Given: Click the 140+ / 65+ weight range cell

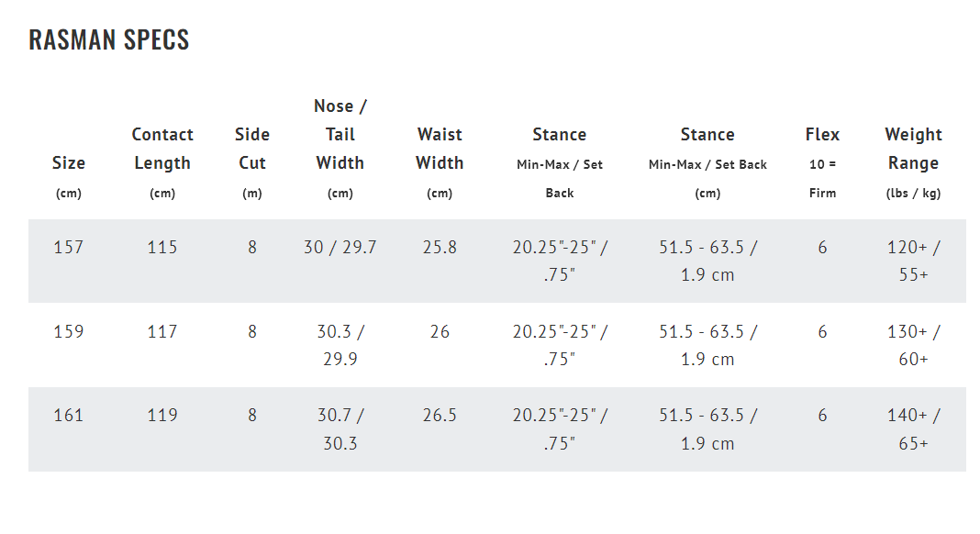Looking at the screenshot, I should [x=913, y=429].
